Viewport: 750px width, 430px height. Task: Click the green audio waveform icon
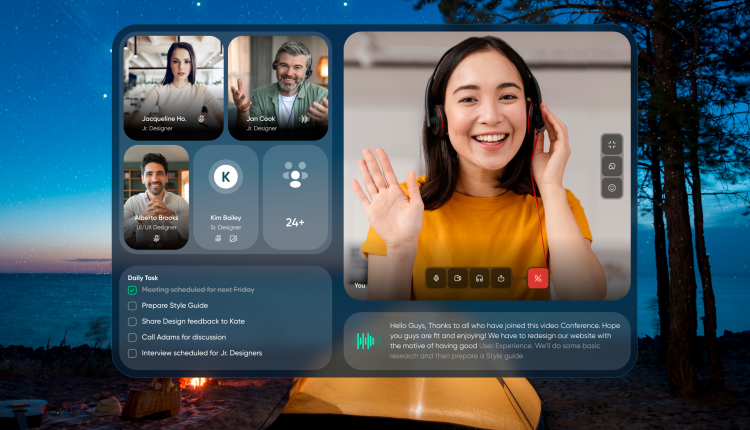367,341
